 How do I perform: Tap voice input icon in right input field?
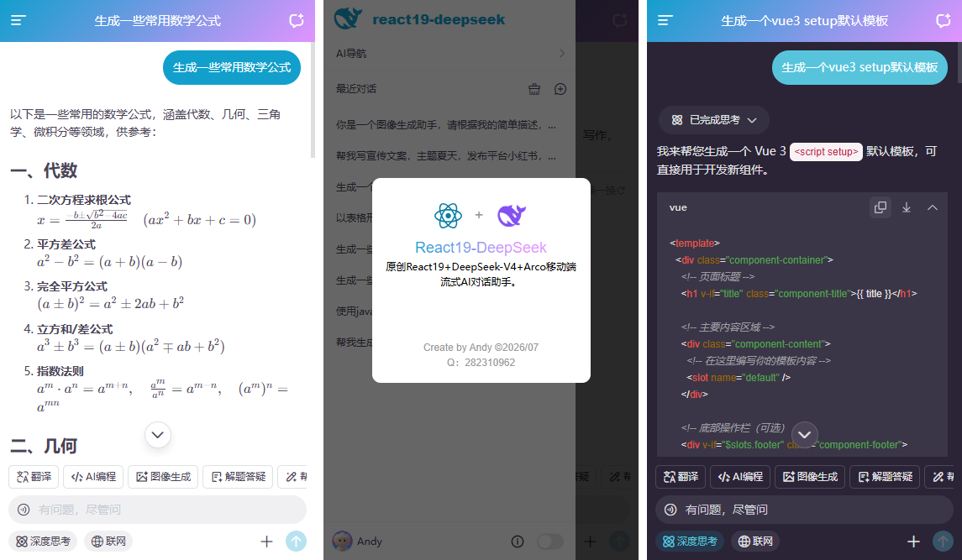670,509
